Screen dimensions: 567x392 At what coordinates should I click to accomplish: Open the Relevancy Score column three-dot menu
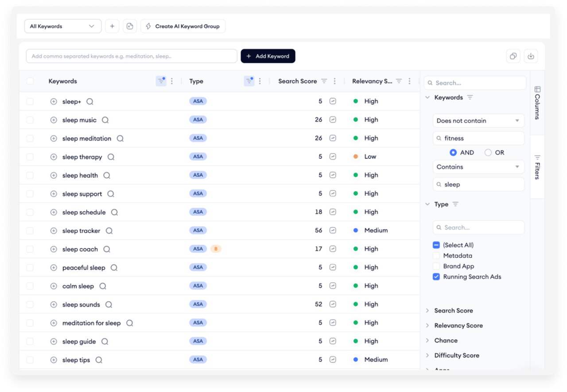click(410, 81)
